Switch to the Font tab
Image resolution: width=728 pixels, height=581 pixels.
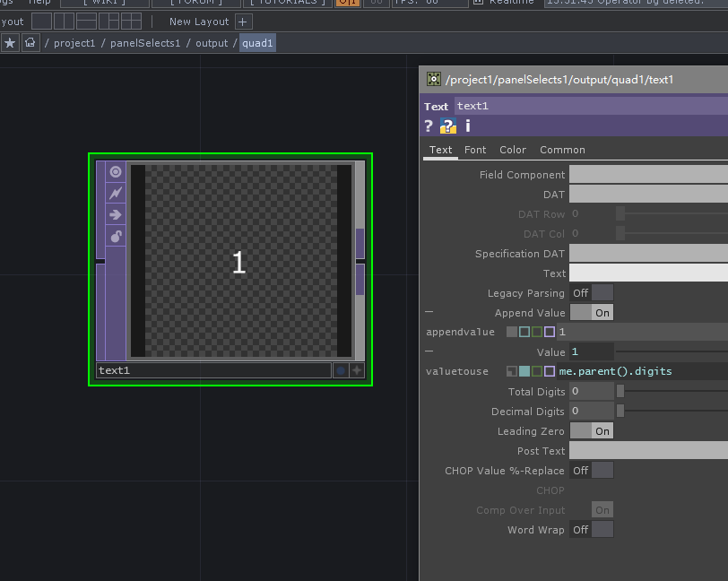(475, 150)
